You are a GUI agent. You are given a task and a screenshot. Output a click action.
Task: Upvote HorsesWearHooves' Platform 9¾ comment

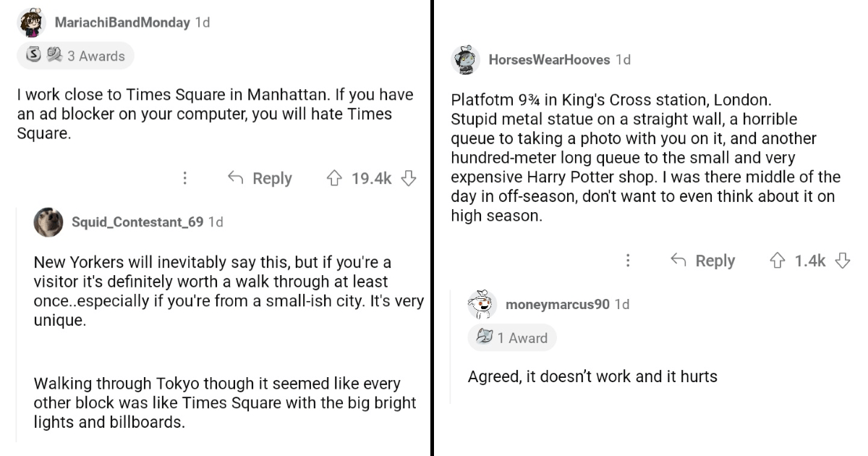point(778,261)
